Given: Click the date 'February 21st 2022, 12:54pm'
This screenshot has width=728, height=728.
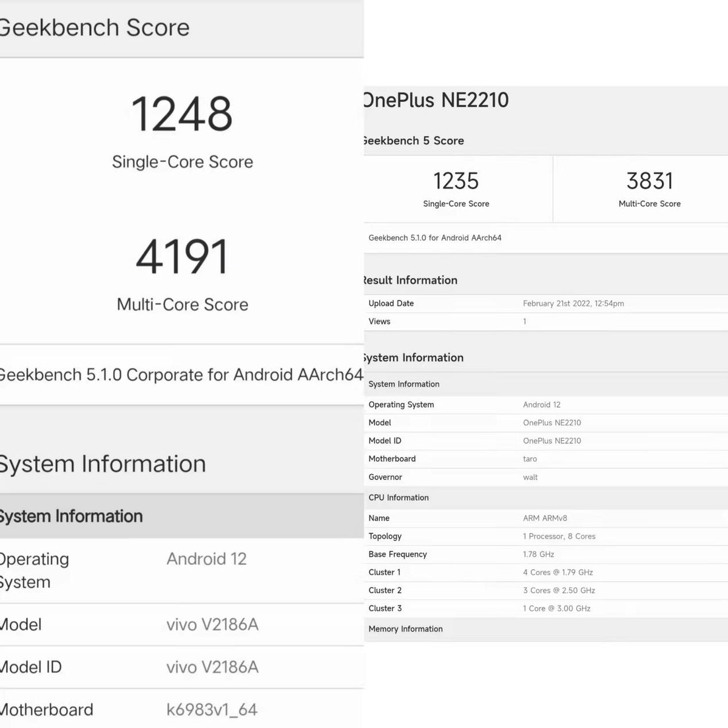Looking at the screenshot, I should pos(573,303).
